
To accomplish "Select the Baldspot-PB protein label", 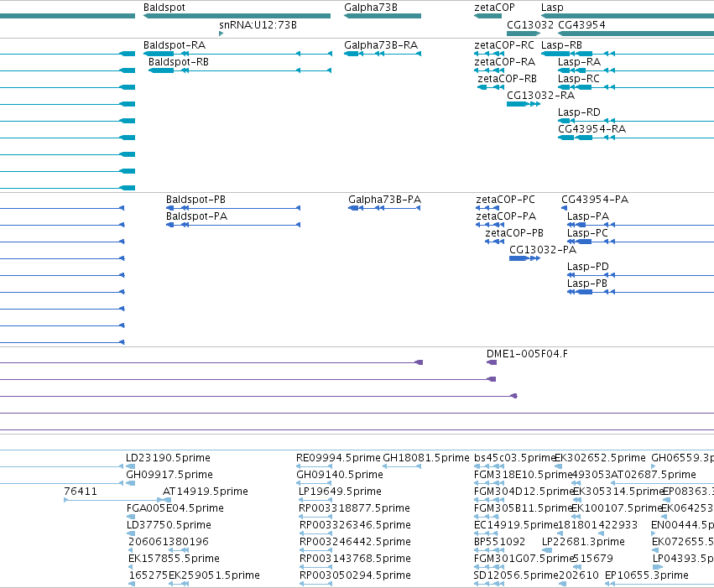I will [195, 200].
